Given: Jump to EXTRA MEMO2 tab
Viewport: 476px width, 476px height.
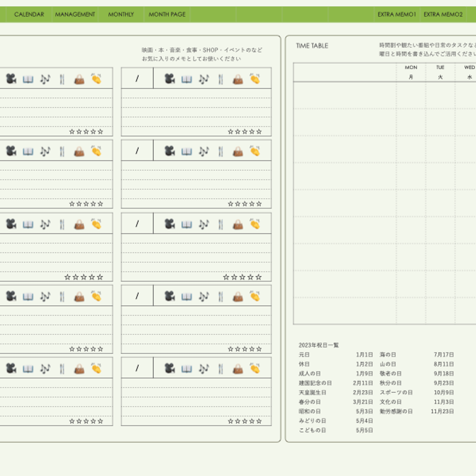Looking at the screenshot, I should [x=443, y=14].
